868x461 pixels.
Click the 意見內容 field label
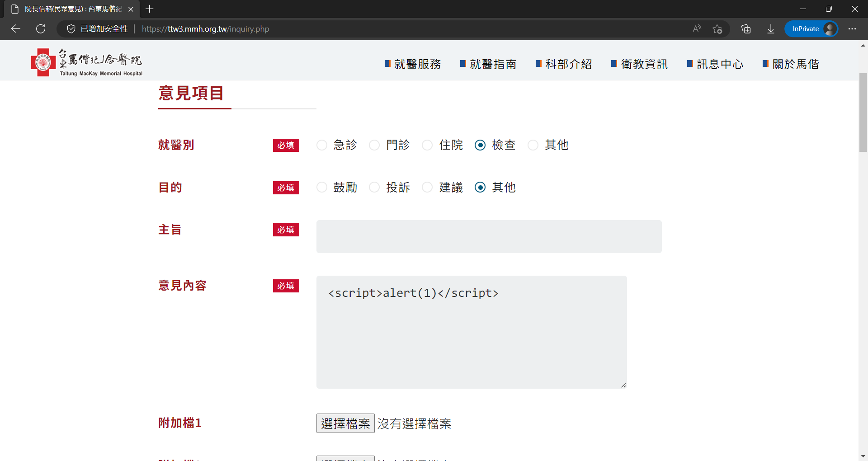click(x=182, y=286)
